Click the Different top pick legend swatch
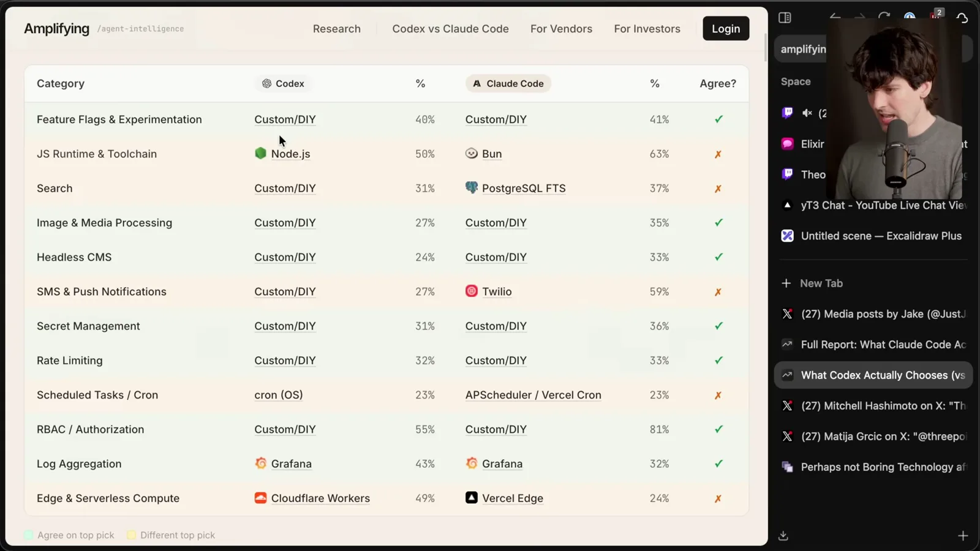The width and height of the screenshot is (980, 551). click(x=131, y=535)
